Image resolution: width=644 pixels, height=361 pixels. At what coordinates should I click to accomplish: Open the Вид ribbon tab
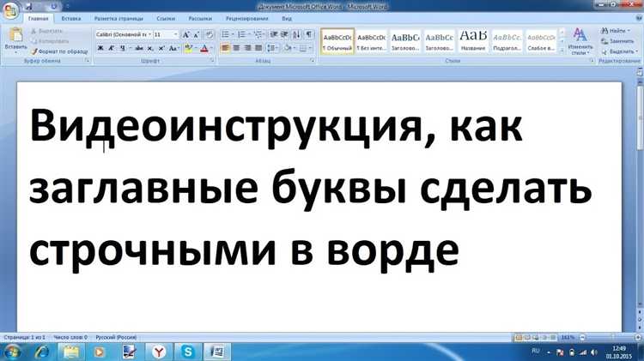point(287,19)
